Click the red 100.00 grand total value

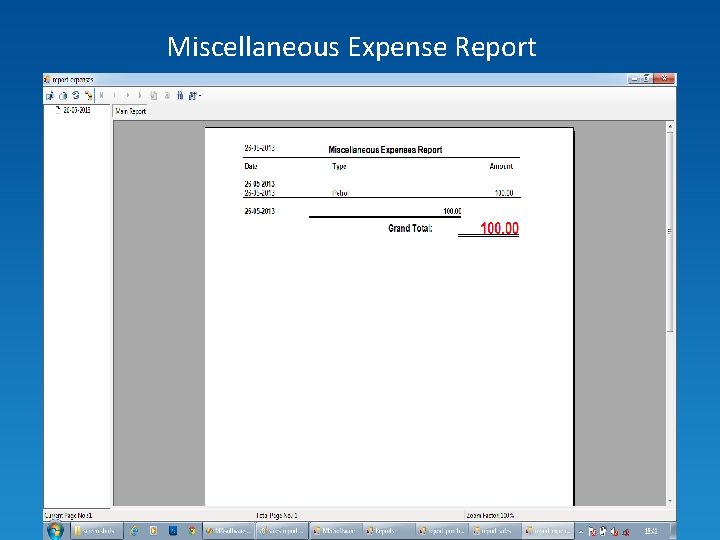tap(500, 228)
